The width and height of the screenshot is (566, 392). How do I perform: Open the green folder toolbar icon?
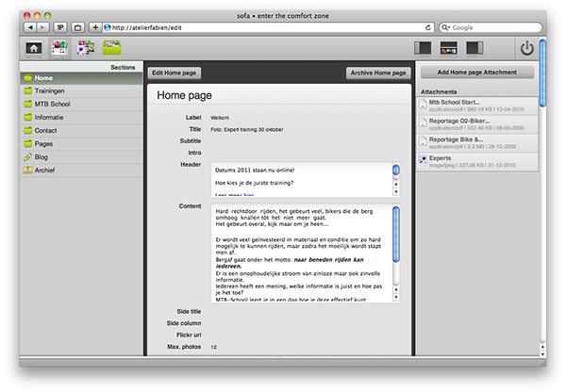112,48
